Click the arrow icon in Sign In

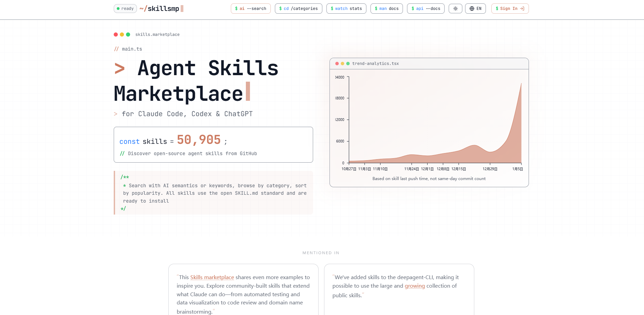[x=522, y=9]
